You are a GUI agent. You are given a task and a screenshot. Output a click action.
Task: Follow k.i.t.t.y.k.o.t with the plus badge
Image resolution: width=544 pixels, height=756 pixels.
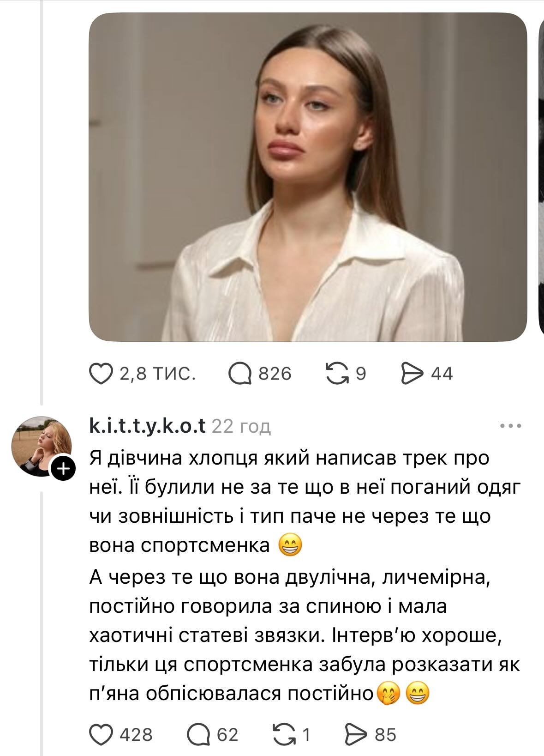(64, 470)
